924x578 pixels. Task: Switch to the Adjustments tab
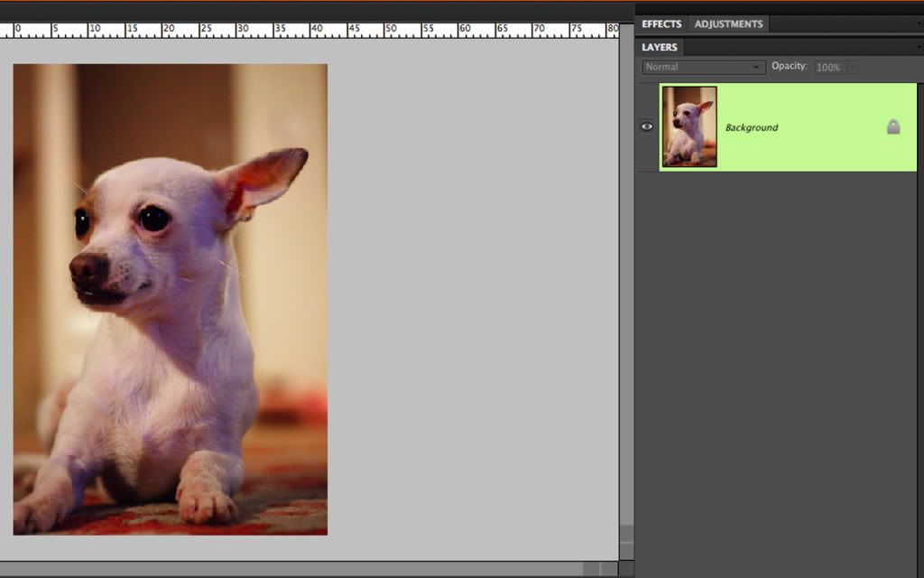tap(728, 24)
